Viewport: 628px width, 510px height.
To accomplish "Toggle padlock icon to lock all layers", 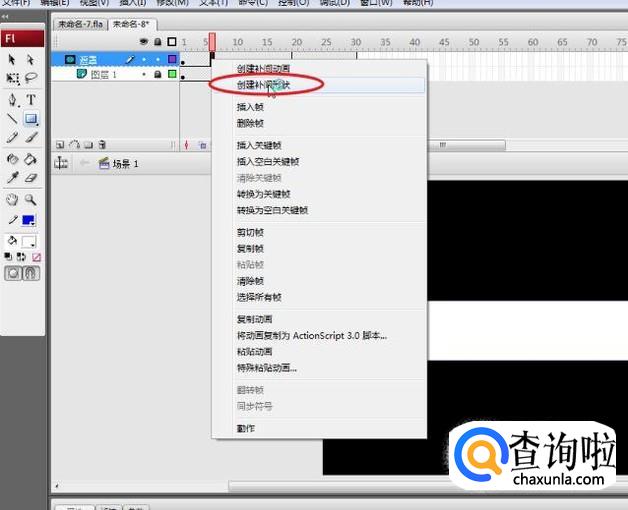I will pyautogui.click(x=158, y=41).
